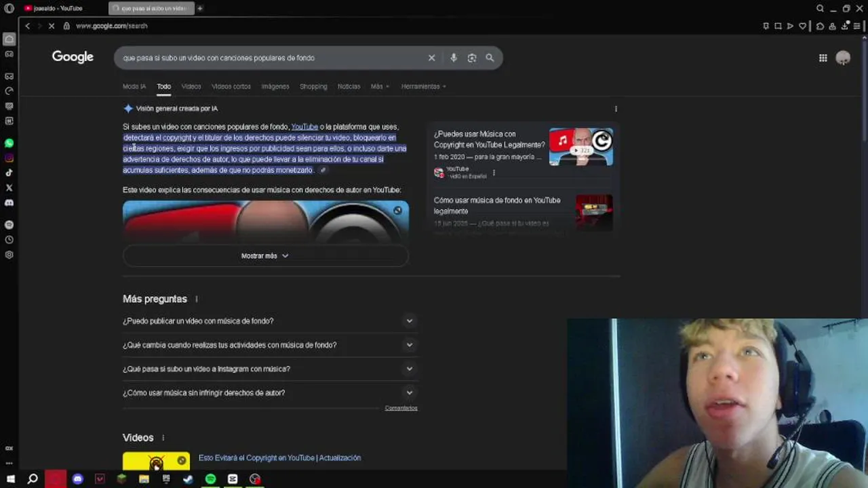
Task: Go back with the navigation back arrow
Action: (x=27, y=26)
